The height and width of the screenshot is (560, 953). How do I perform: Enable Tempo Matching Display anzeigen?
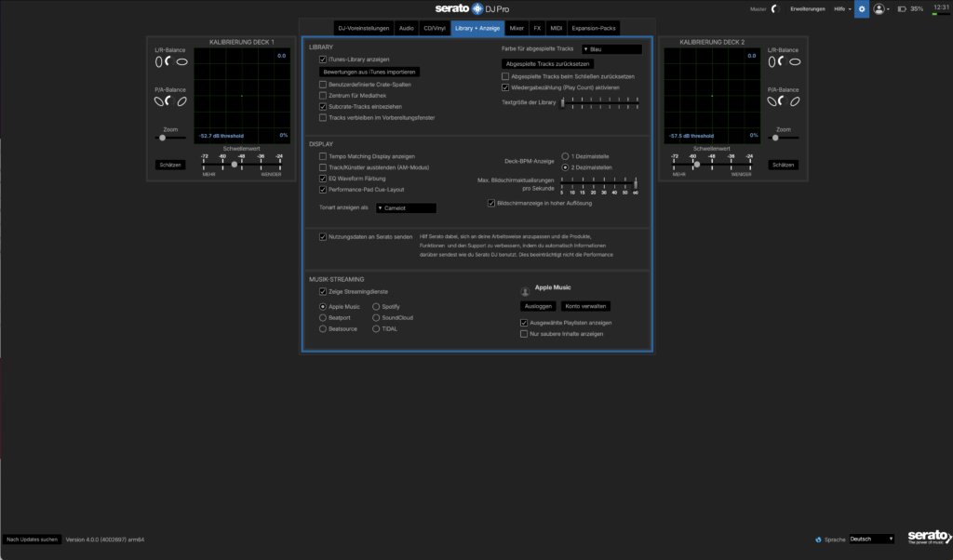(322, 156)
